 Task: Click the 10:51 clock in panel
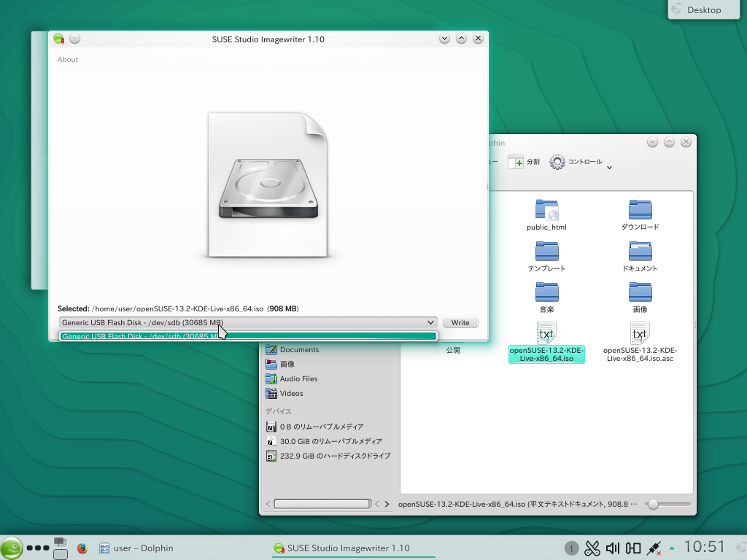click(x=705, y=547)
